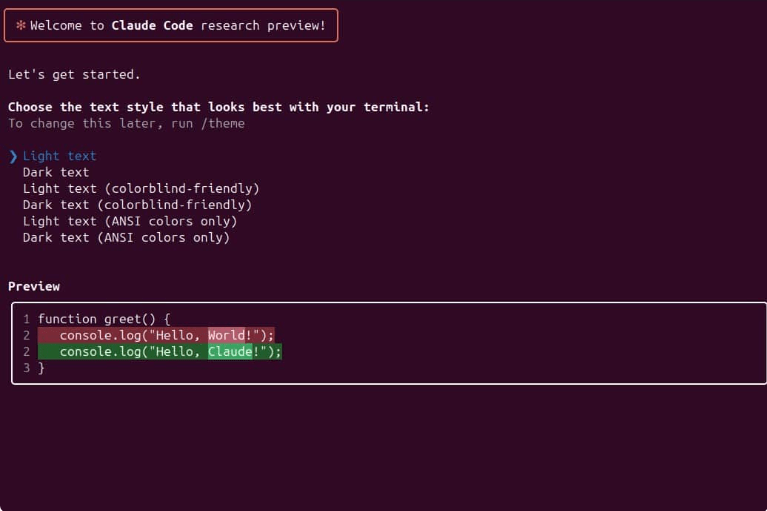The image size is (767, 511).
Task: Choose Dark text (colorblind-friendly) option
Action: pos(137,205)
